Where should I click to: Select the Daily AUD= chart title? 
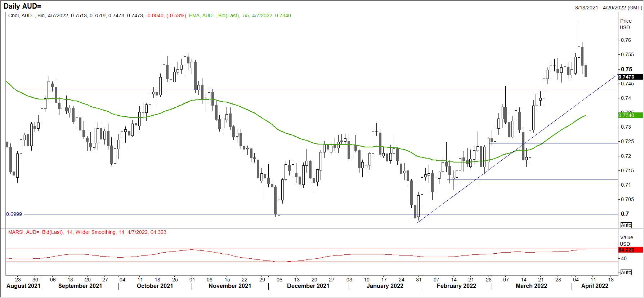tap(23, 6)
